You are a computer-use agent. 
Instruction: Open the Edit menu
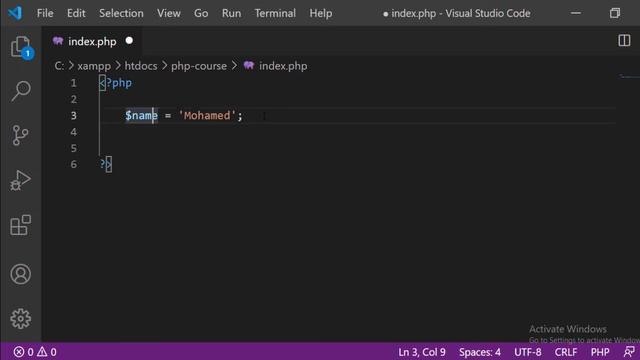point(76,13)
